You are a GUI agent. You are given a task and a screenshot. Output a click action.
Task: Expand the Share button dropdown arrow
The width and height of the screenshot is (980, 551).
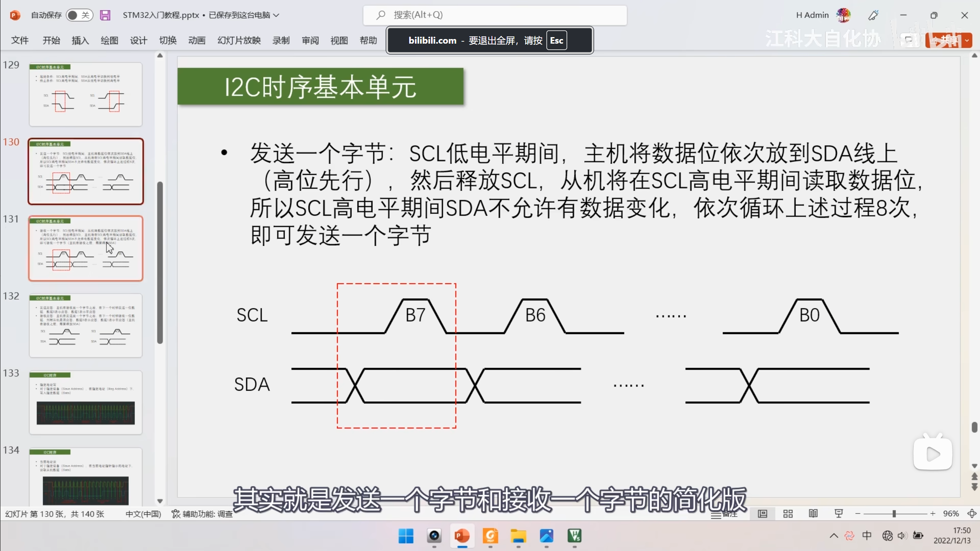[x=967, y=40]
